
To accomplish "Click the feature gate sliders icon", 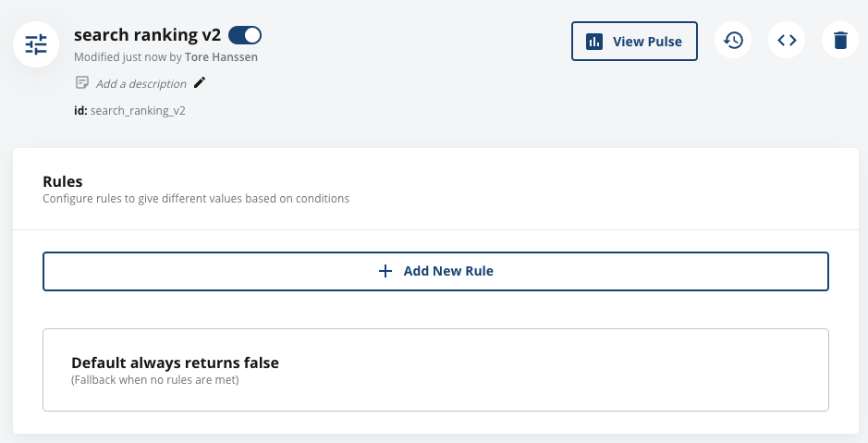I will point(36,43).
